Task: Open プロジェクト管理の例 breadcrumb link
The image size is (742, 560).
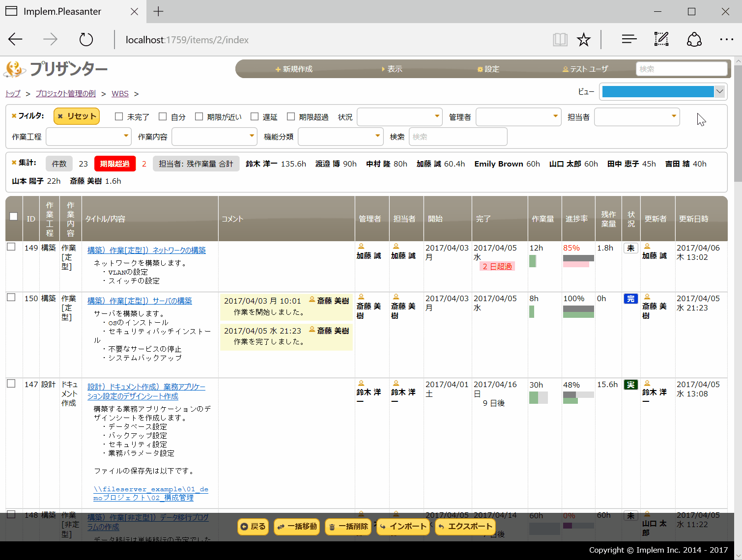Action: coord(66,93)
